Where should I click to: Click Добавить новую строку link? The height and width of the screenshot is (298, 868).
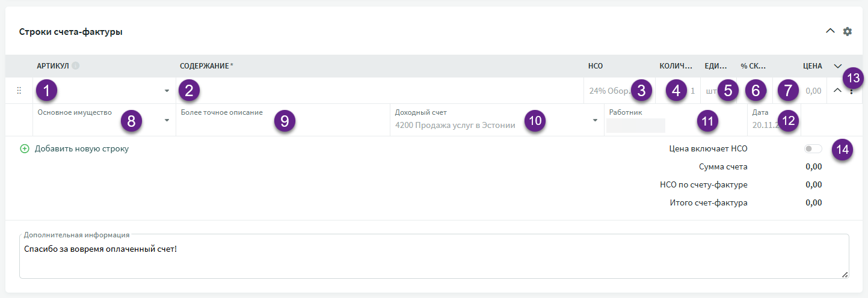pos(81,149)
